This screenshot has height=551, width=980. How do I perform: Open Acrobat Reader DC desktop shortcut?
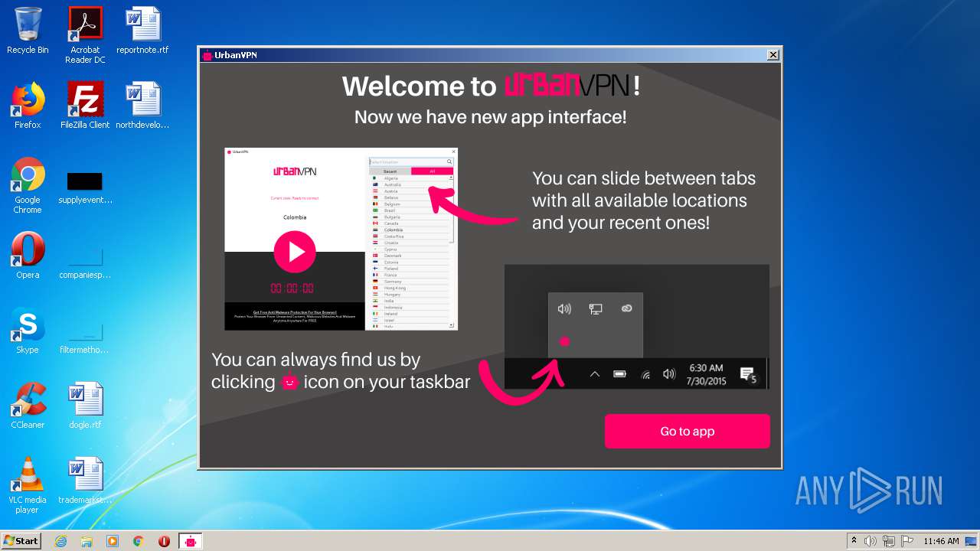85,35
